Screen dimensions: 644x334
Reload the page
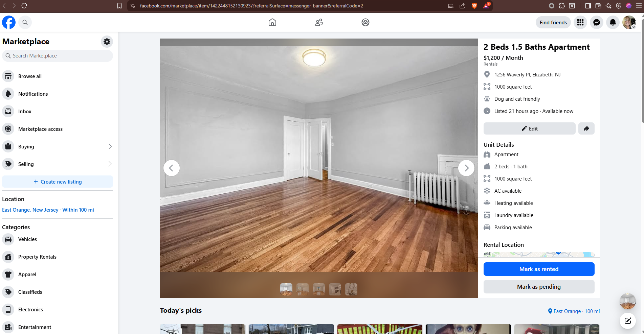point(24,6)
